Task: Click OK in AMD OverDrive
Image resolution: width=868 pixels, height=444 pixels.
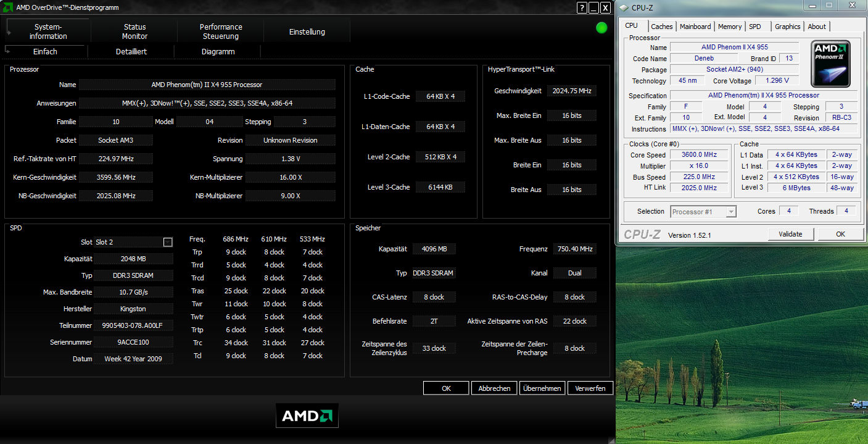Action: (x=446, y=388)
